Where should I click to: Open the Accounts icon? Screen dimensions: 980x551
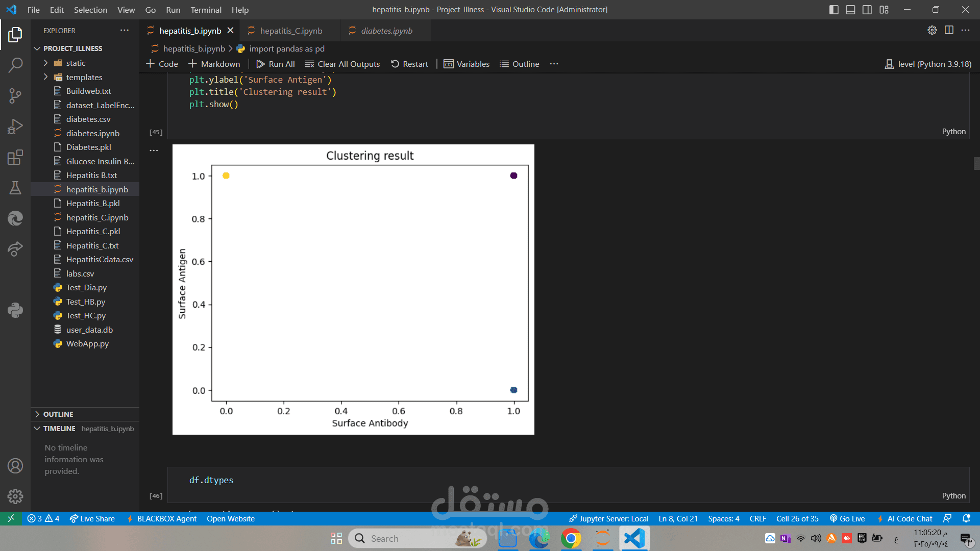pos(15,465)
